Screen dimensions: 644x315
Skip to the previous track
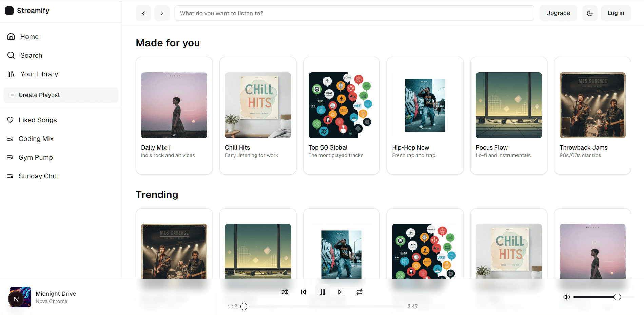point(304,292)
